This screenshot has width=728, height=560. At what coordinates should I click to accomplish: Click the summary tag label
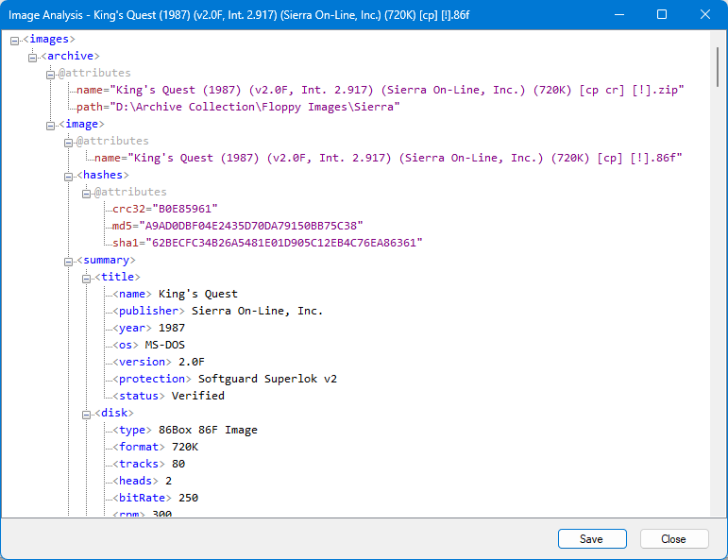click(x=106, y=260)
